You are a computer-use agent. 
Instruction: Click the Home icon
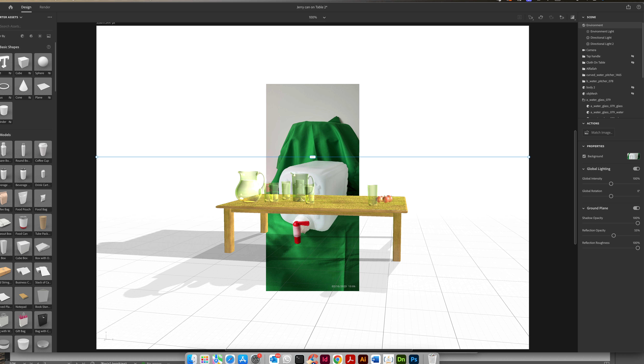click(x=10, y=7)
